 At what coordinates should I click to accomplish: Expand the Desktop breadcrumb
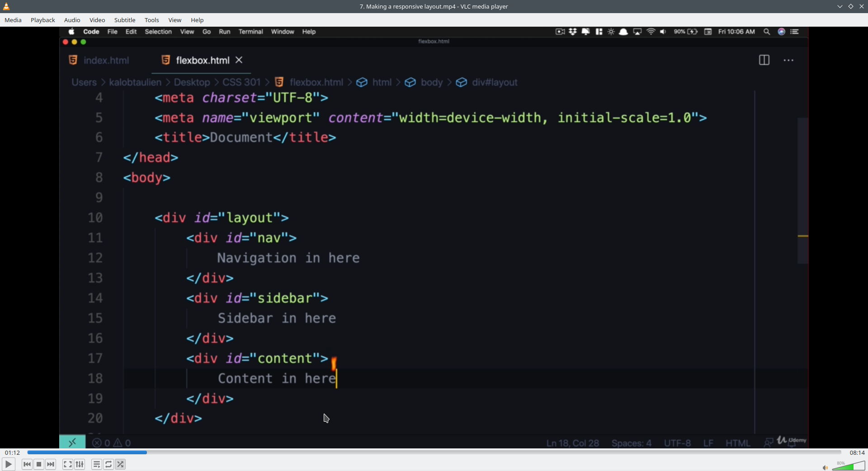[192, 82]
